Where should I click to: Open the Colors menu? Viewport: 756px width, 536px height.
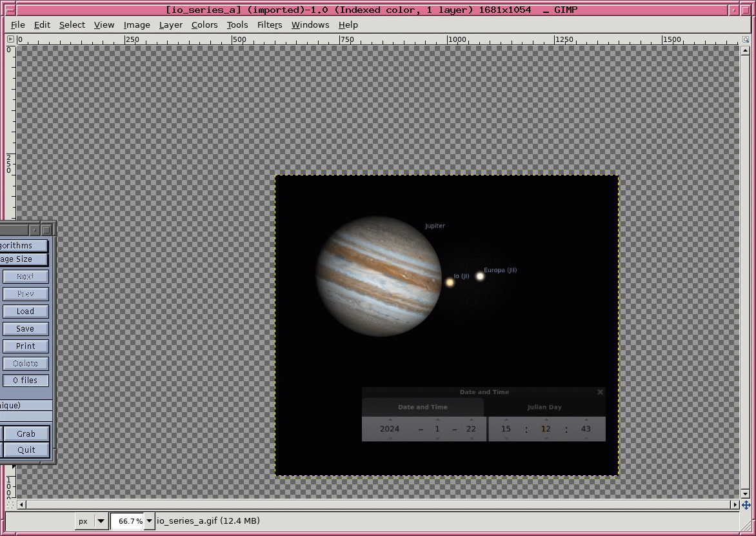(204, 25)
